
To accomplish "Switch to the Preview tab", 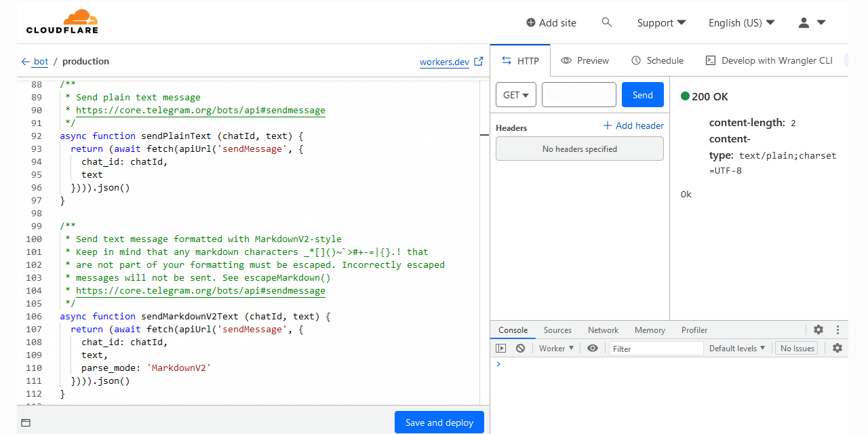I will tap(585, 60).
